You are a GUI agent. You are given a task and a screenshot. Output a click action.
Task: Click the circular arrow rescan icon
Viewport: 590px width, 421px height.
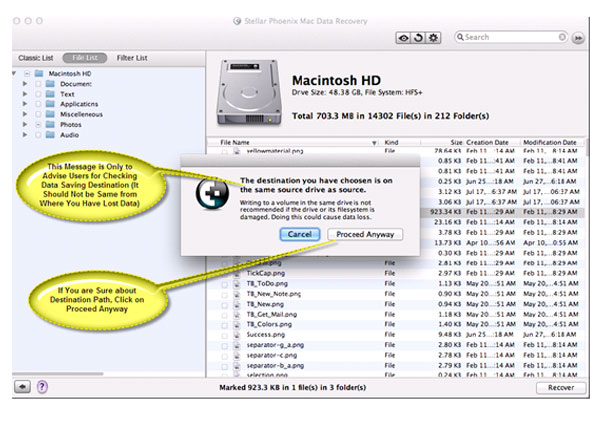click(418, 38)
